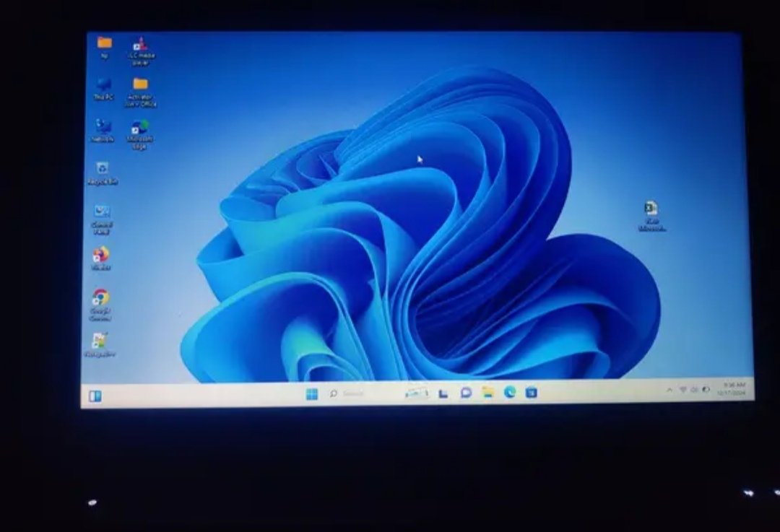The image size is (780, 532).
Task: Open File Explorer from the taskbar
Action: pos(489,392)
